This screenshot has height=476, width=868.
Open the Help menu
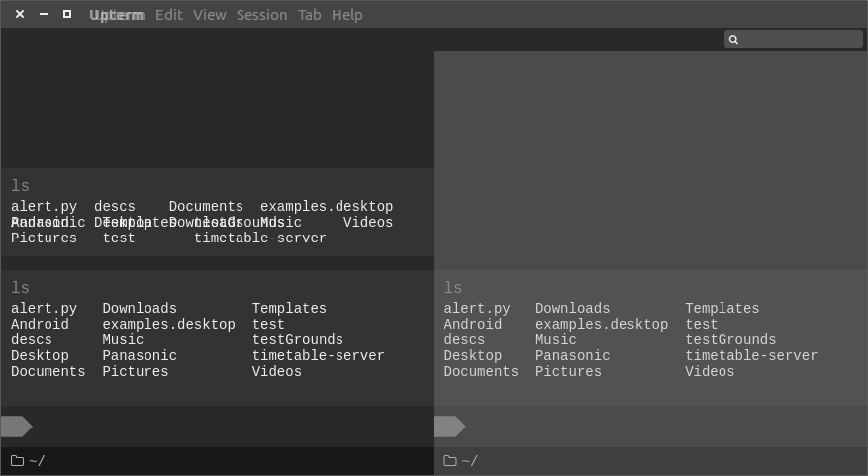(347, 15)
